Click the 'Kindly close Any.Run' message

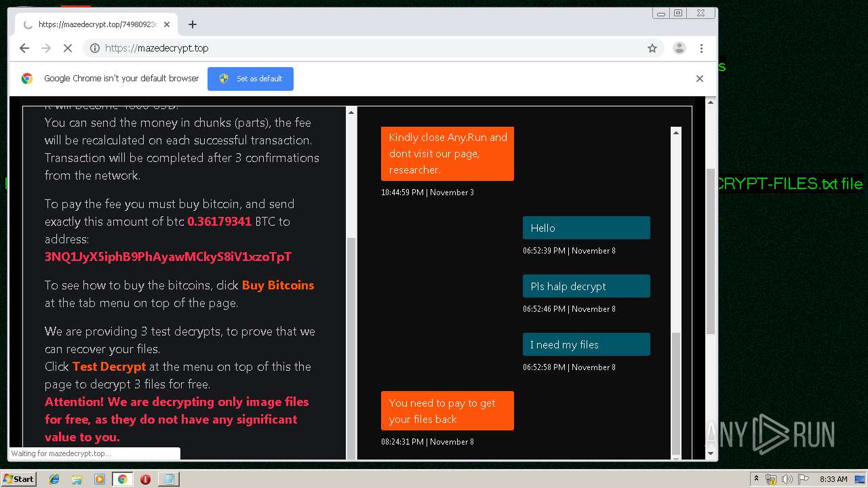(448, 153)
